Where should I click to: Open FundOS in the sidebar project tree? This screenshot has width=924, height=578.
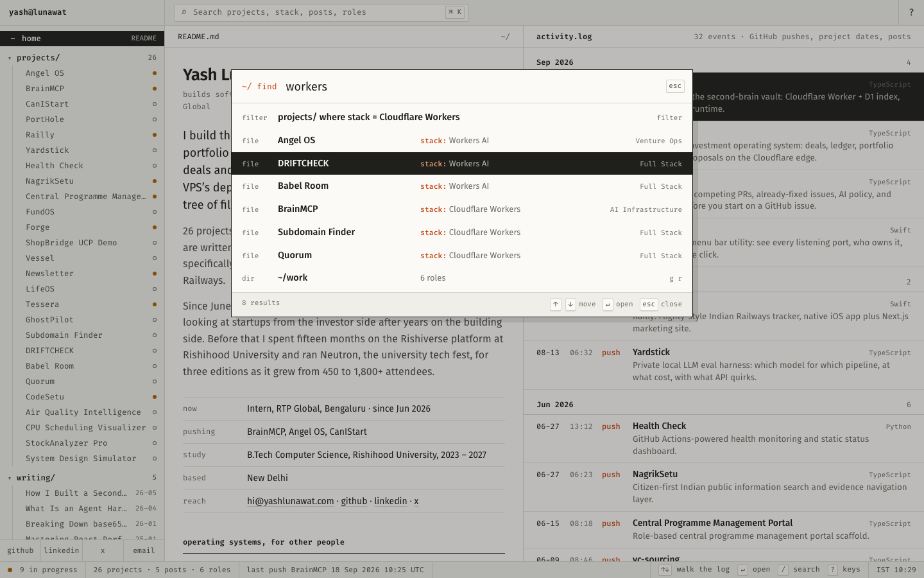click(x=89, y=212)
